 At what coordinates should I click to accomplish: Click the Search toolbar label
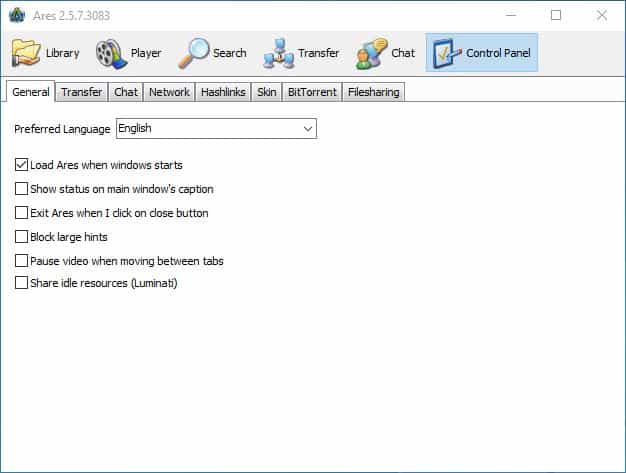click(x=230, y=53)
